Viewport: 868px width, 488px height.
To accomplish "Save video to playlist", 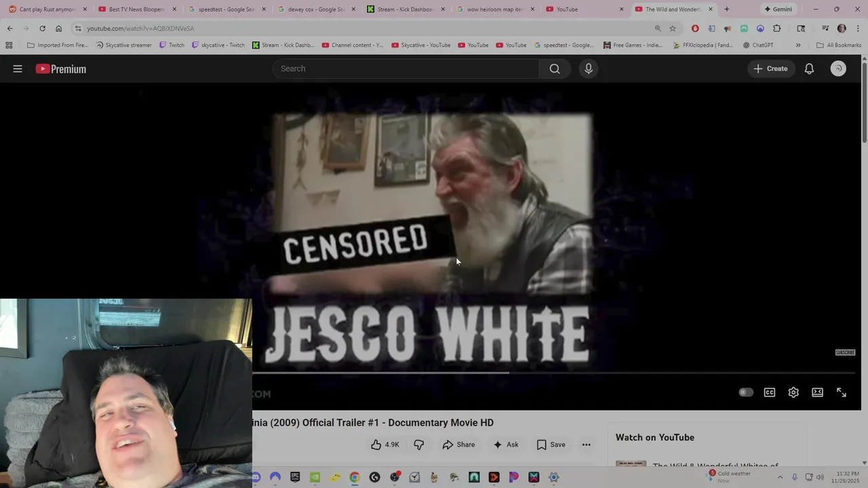I will [x=551, y=445].
